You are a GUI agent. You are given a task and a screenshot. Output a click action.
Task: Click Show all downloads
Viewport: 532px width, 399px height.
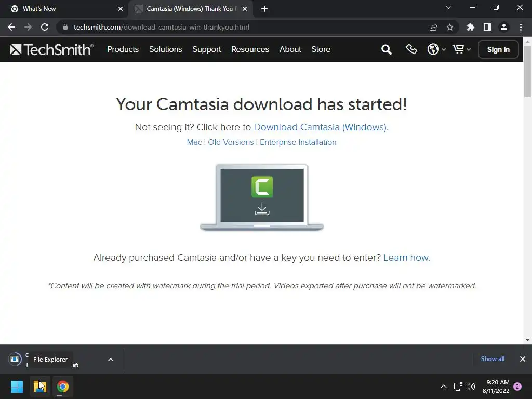[493, 359]
